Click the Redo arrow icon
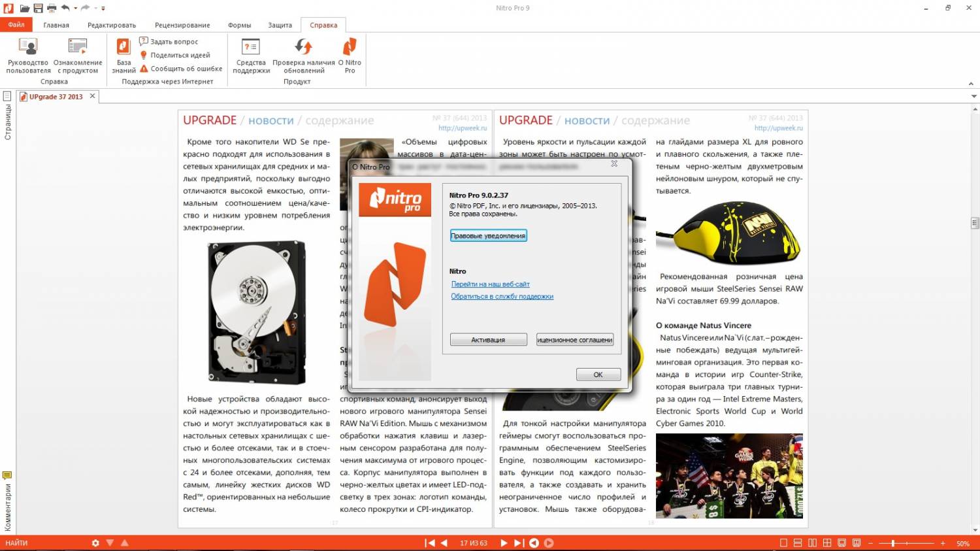 [85, 8]
